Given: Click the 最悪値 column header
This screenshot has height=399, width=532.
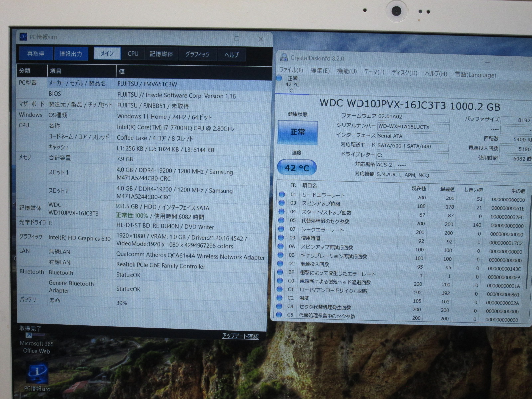Looking at the screenshot, I should 447,189.
